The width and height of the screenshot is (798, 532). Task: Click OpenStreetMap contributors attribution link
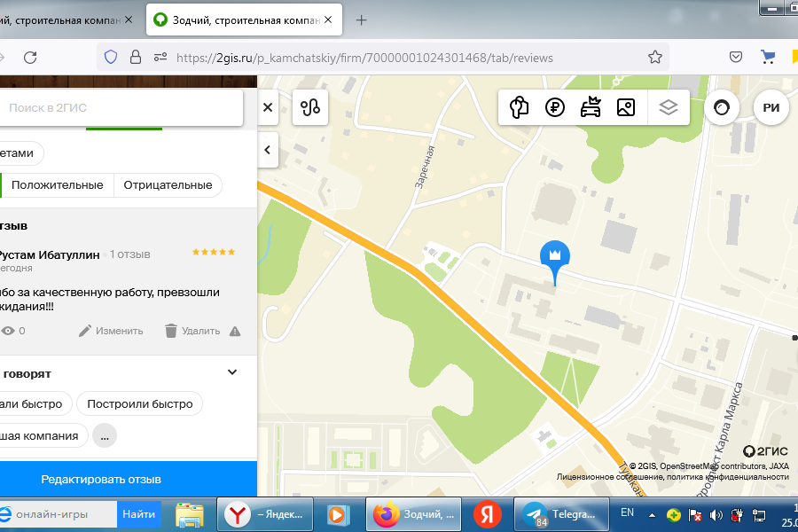[x=714, y=465]
